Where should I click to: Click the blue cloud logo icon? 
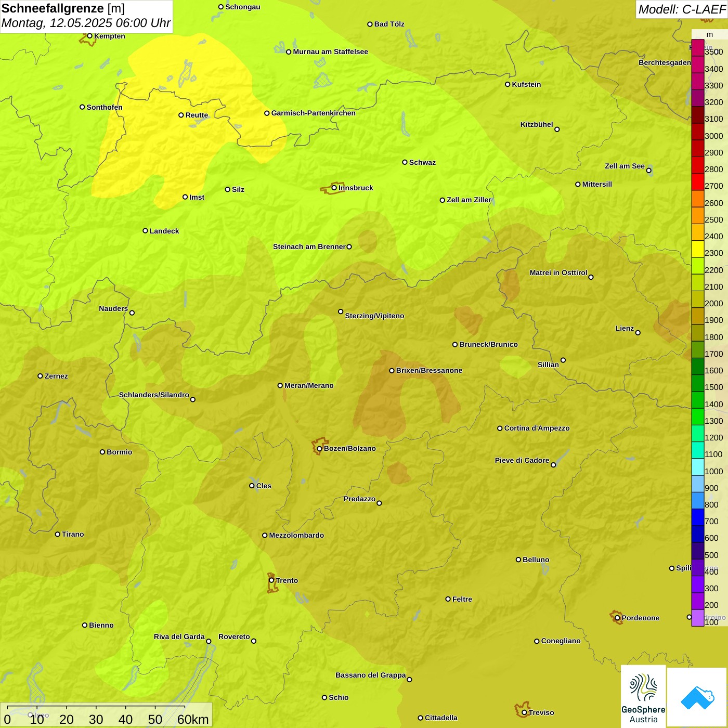pyautogui.click(x=697, y=698)
